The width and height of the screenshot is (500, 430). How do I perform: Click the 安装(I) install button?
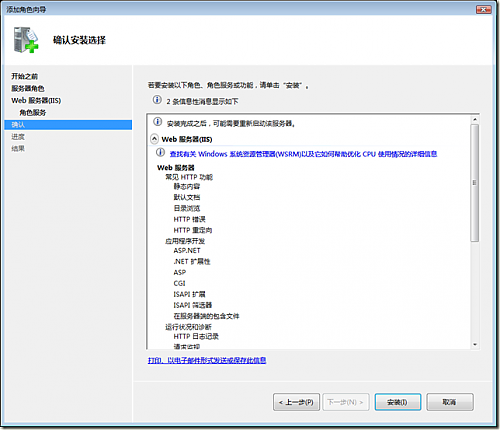(398, 402)
